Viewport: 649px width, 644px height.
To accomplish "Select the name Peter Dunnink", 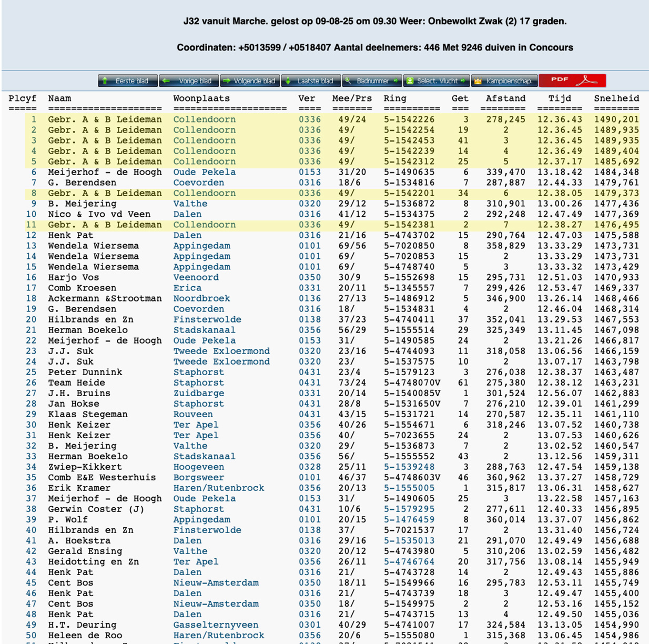I will point(85,372).
